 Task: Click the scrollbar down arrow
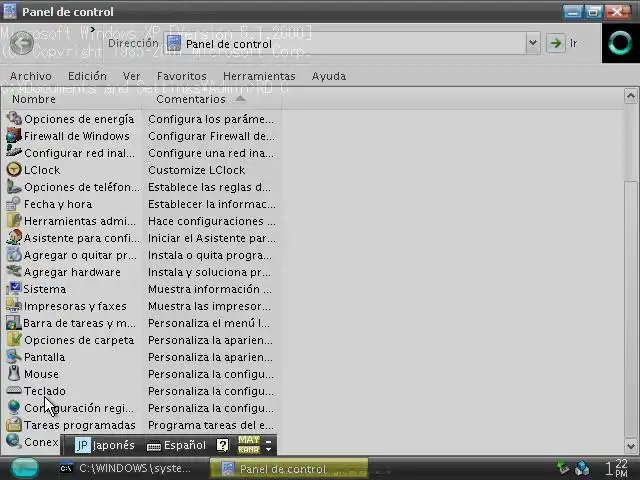pyautogui.click(x=631, y=446)
